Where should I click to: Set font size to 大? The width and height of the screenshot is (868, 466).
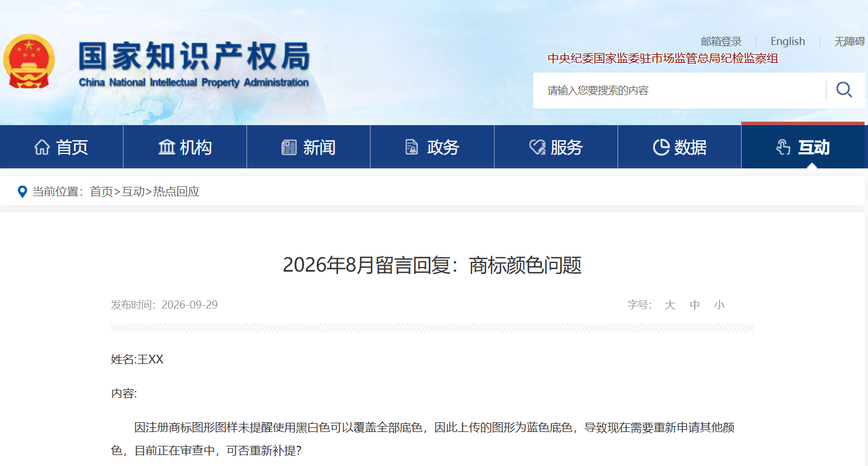pyautogui.click(x=670, y=305)
